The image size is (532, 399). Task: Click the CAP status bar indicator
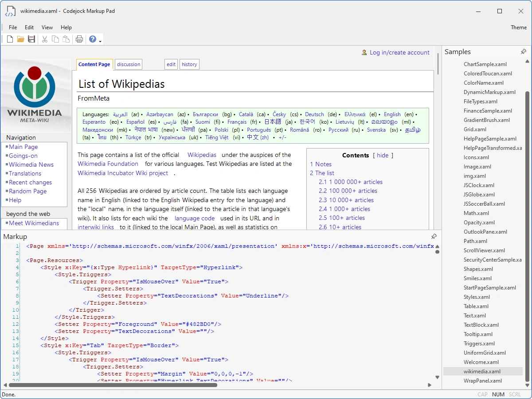point(482,395)
